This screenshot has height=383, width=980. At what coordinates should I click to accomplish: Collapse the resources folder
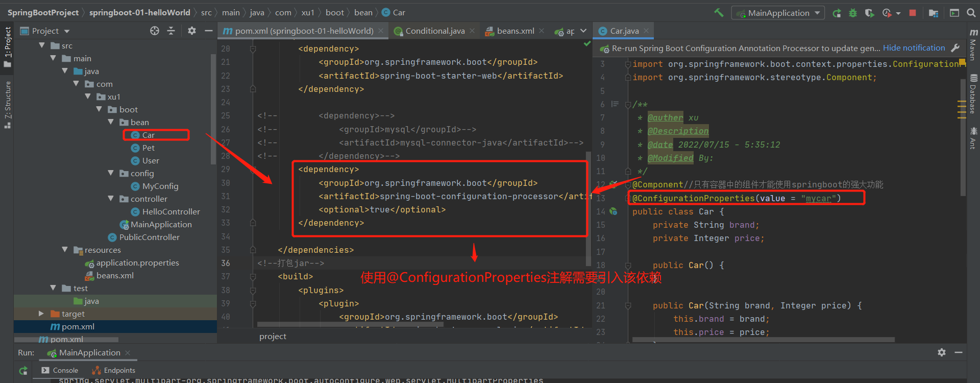(x=65, y=250)
